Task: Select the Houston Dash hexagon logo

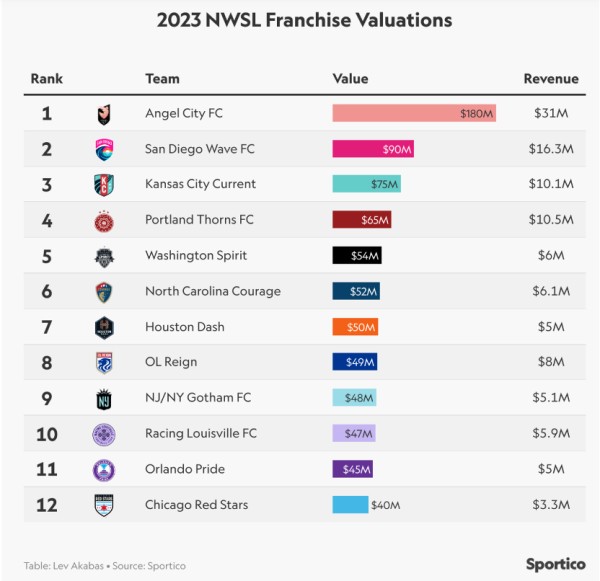Action: [104, 328]
